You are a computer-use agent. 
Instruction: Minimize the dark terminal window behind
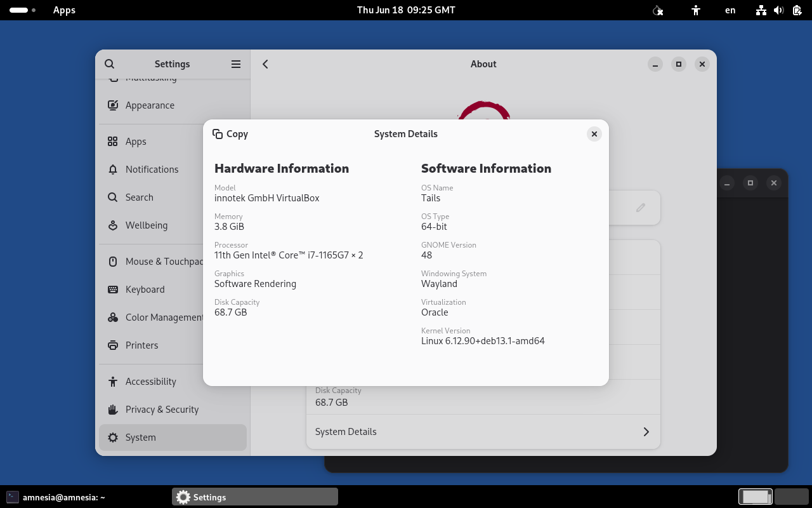coord(727,183)
